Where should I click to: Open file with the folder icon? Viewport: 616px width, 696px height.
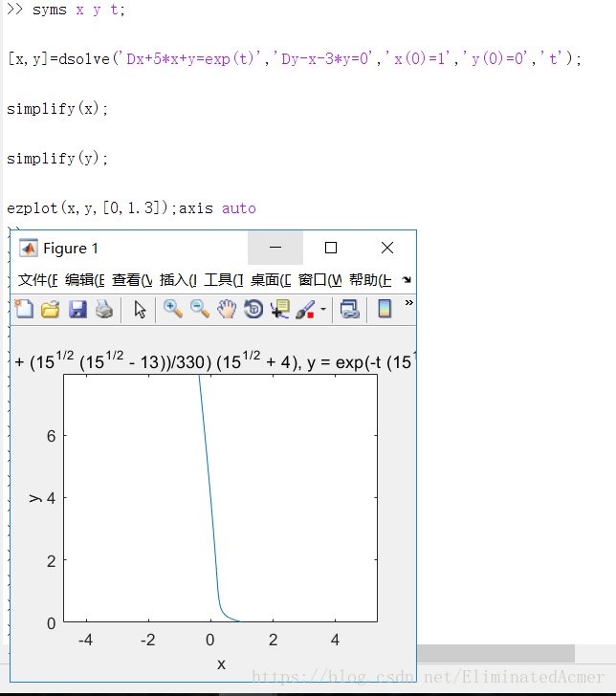tap(50, 309)
